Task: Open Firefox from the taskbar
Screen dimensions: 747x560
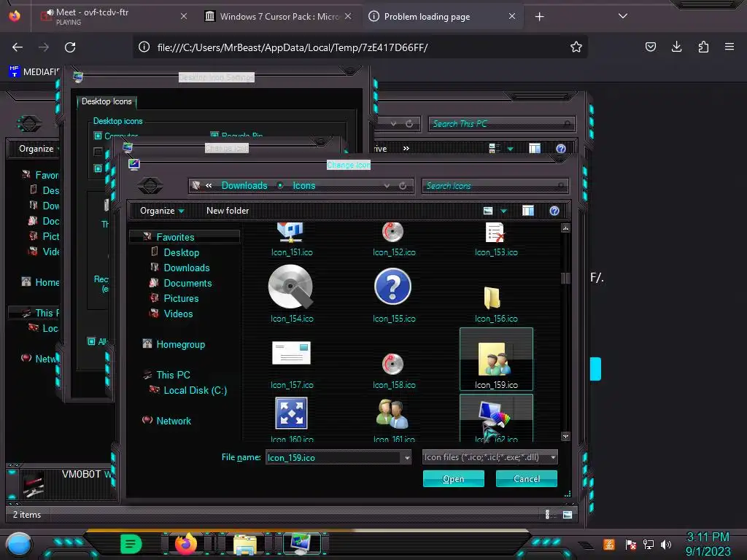Action: click(x=186, y=543)
